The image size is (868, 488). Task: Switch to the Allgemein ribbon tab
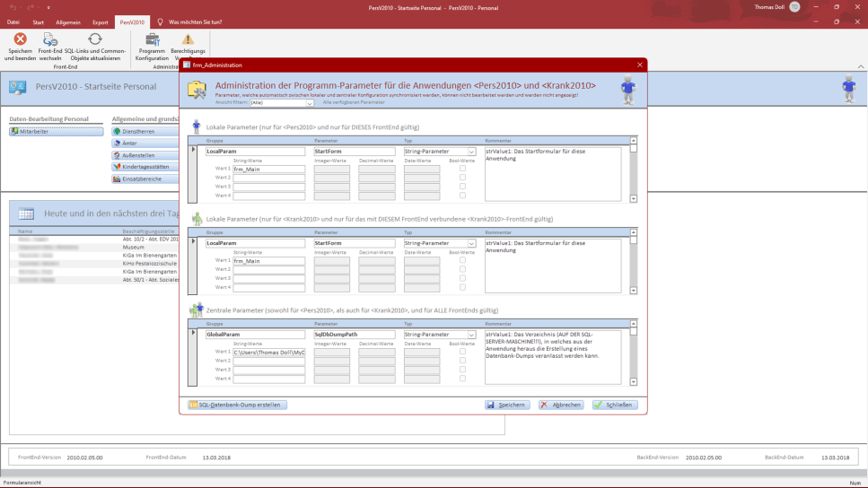point(68,22)
